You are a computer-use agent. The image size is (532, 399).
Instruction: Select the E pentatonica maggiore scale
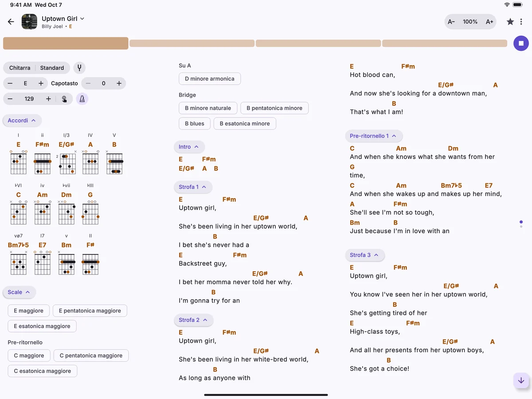[90, 311]
